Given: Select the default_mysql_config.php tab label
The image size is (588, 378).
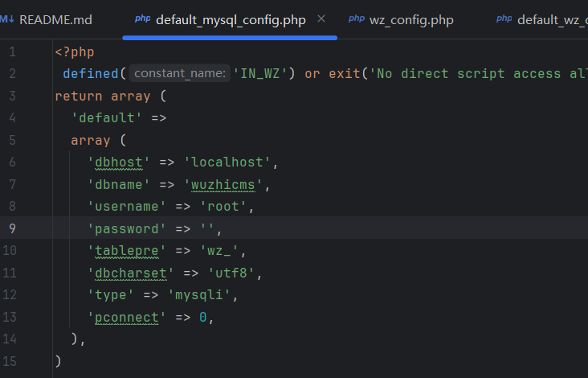Looking at the screenshot, I should click(230, 18).
